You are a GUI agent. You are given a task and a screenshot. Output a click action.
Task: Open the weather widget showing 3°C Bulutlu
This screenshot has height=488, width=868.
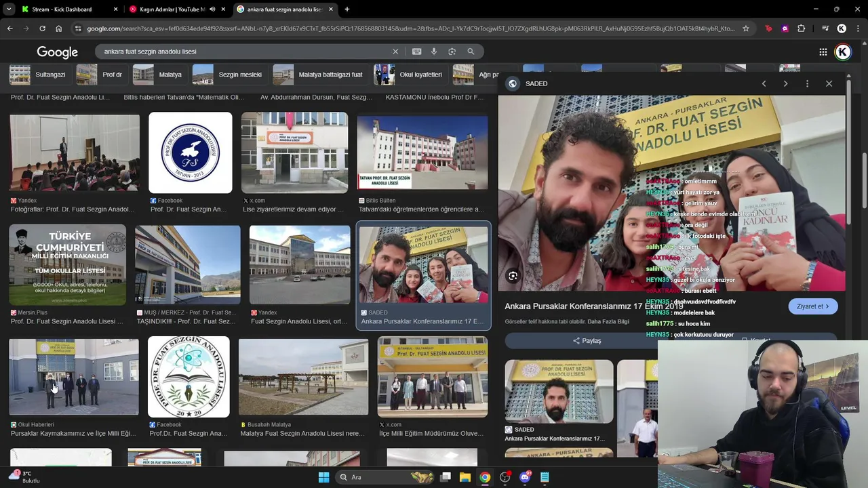[x=24, y=477]
